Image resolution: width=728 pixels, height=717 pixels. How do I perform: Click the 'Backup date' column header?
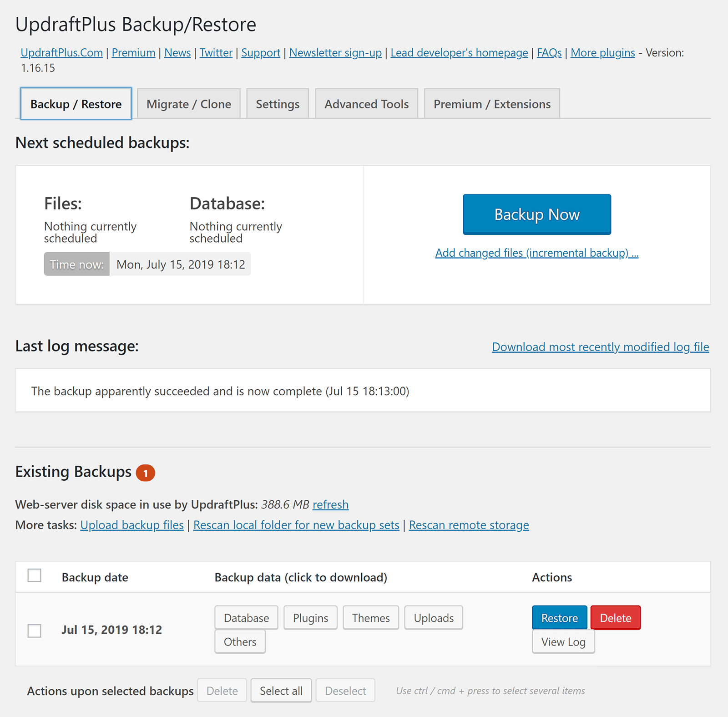95,577
